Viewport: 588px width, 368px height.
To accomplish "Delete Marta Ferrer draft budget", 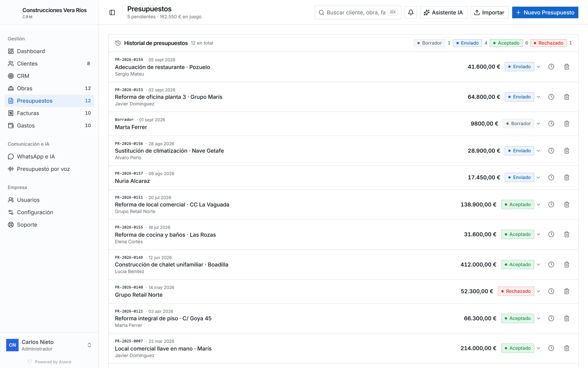I will 567,124.
